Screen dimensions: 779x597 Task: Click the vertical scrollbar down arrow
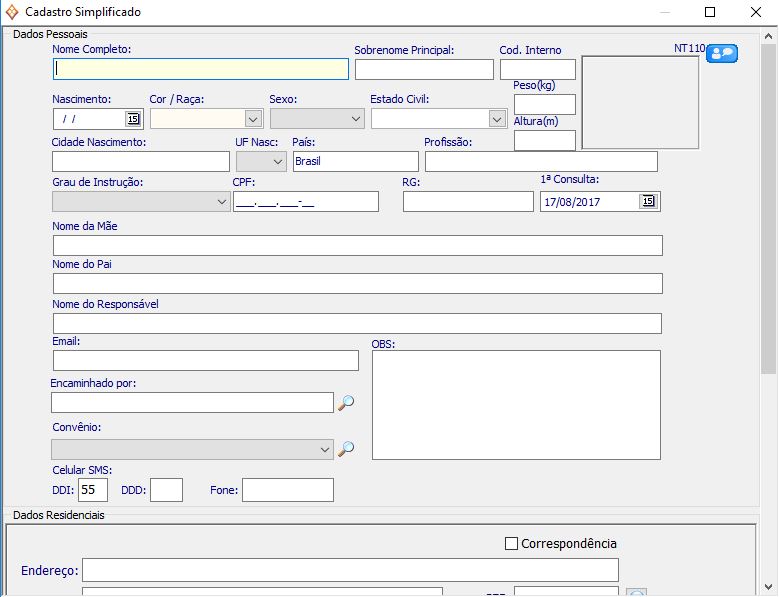(769, 587)
